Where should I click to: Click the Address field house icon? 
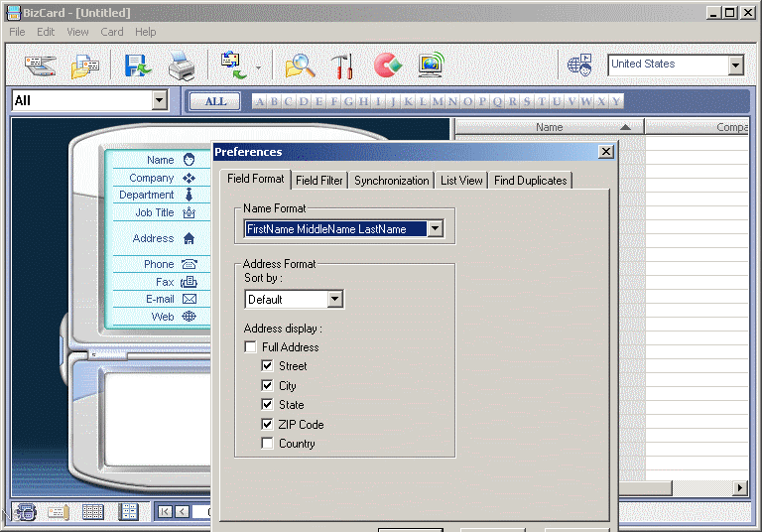pyautogui.click(x=190, y=238)
